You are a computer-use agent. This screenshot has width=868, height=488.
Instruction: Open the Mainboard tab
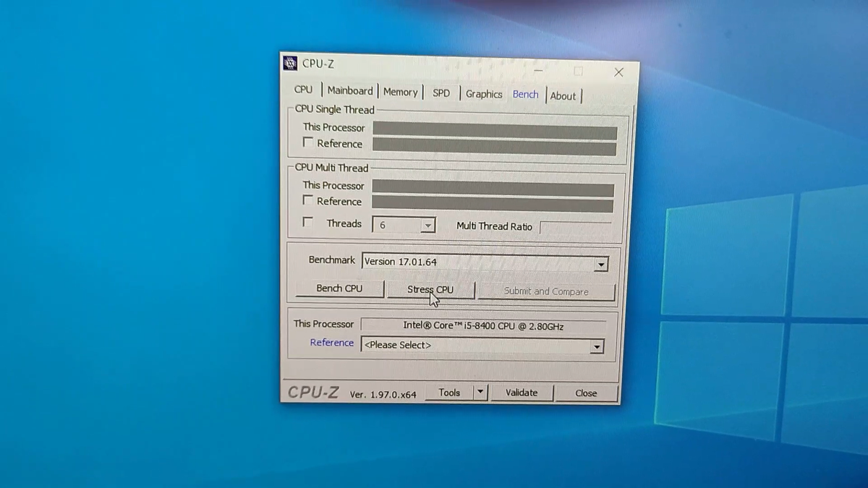click(350, 91)
